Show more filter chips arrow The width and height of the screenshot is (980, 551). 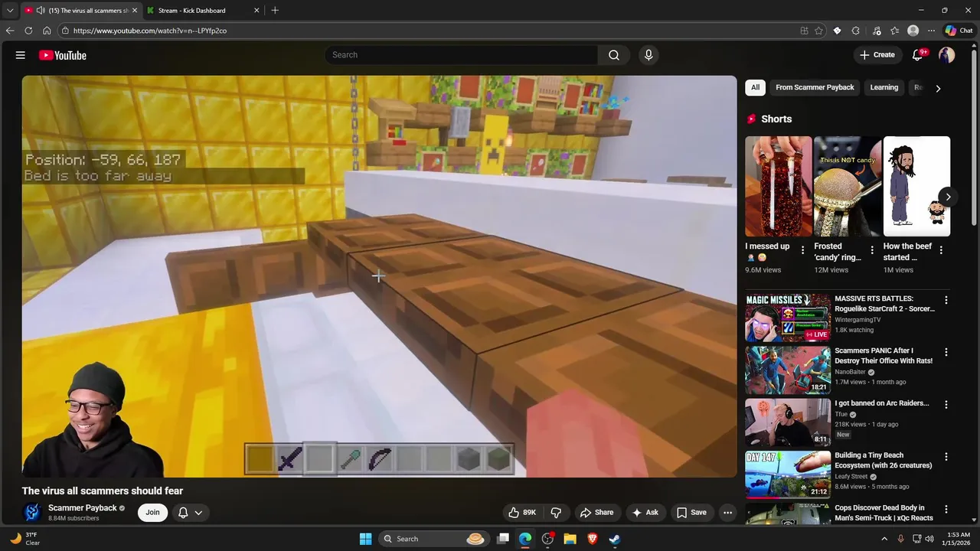938,88
